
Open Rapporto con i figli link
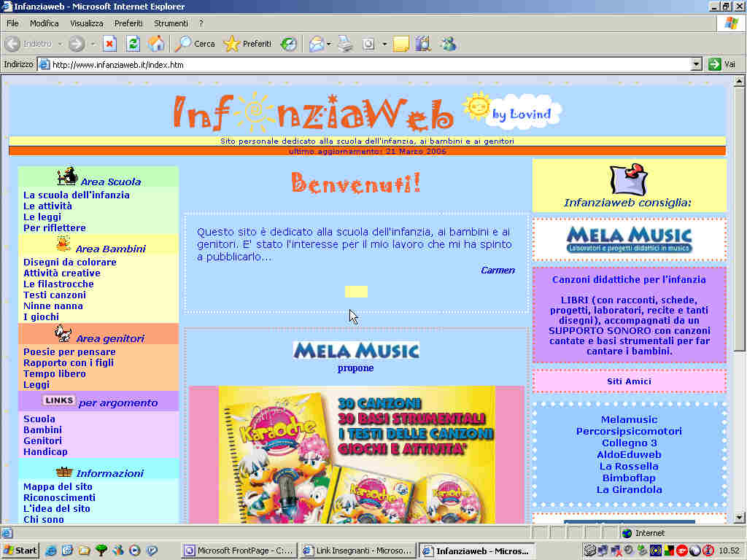point(68,363)
